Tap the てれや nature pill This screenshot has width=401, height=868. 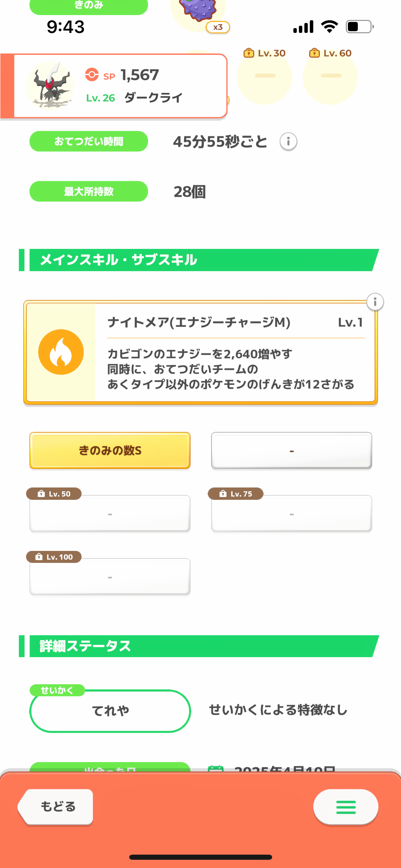[110, 711]
